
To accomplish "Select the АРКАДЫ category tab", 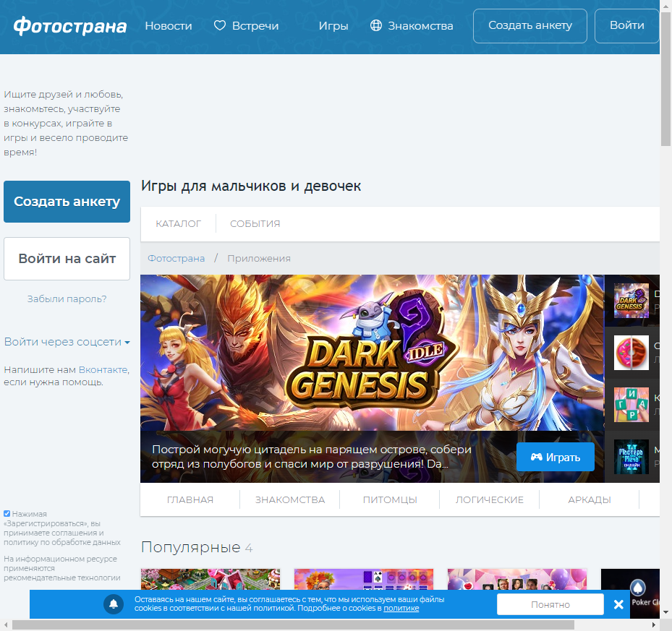I will pyautogui.click(x=590, y=499).
